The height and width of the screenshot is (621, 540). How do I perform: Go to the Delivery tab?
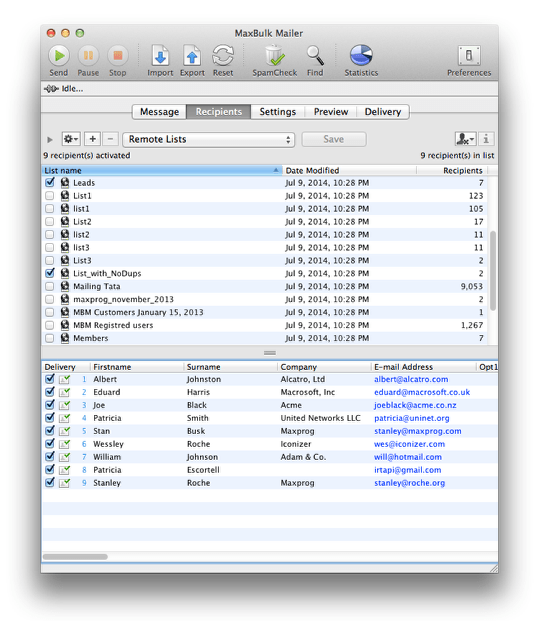click(383, 112)
